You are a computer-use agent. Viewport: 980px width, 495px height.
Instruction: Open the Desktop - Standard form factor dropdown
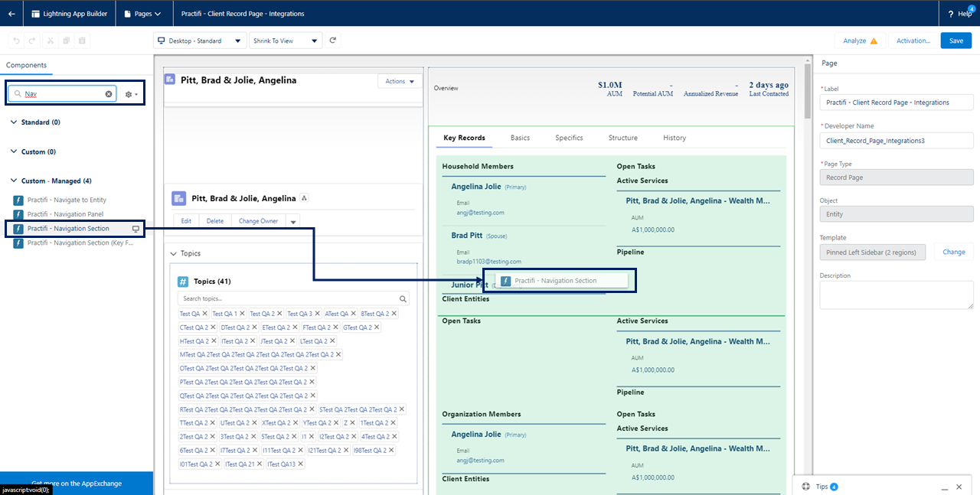tap(200, 41)
